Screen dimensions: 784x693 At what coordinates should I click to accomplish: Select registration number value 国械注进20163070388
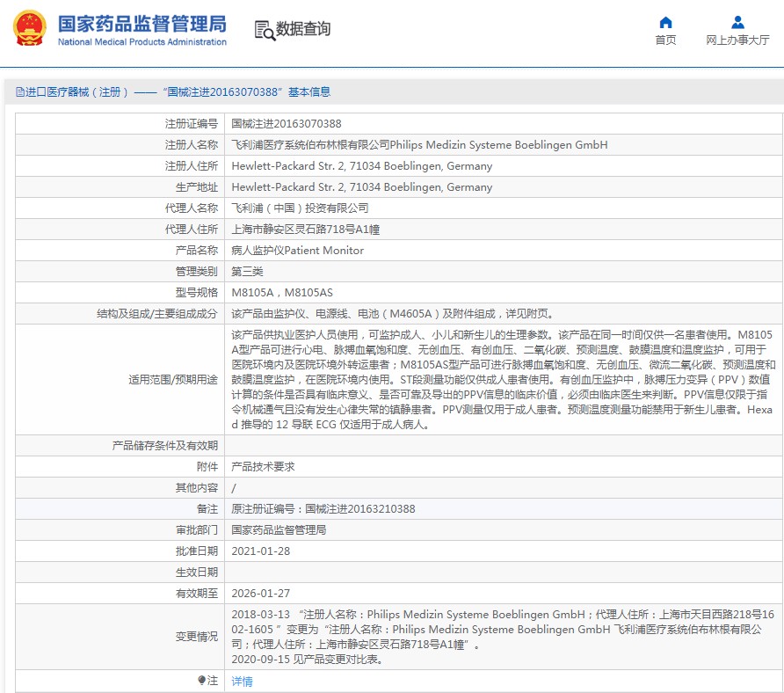[286, 124]
